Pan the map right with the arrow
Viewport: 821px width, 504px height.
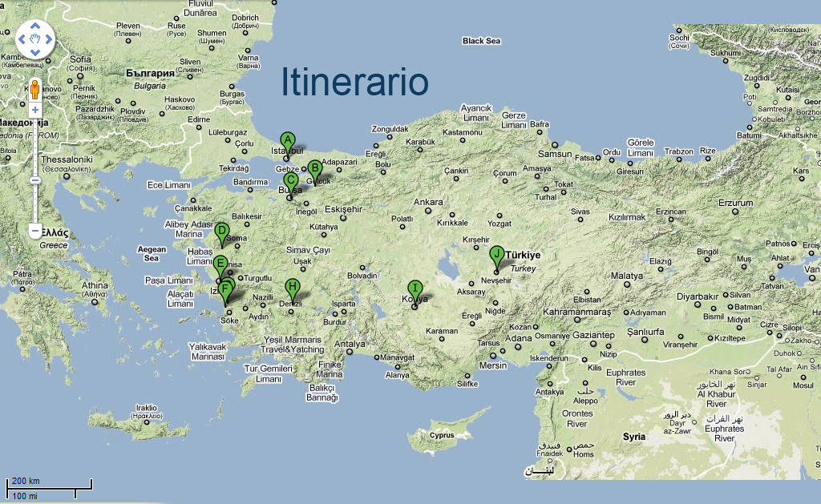tap(49, 39)
